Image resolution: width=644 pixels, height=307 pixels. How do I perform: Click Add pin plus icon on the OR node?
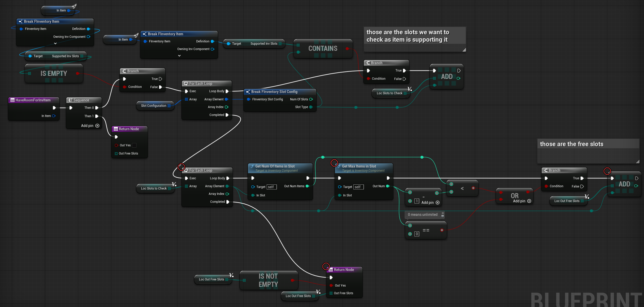pos(529,201)
